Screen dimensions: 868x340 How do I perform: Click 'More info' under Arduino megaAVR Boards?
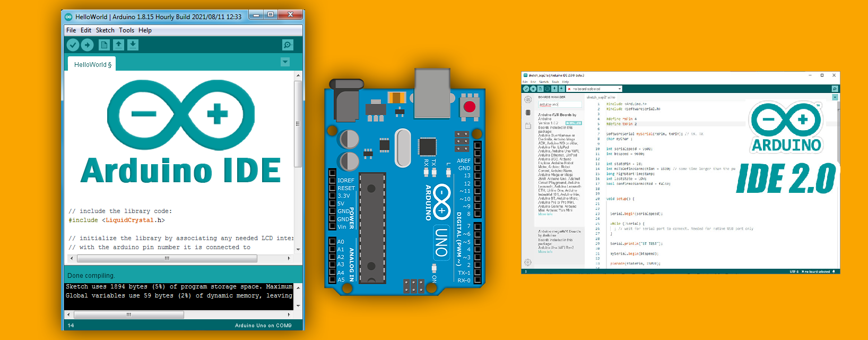click(x=545, y=252)
